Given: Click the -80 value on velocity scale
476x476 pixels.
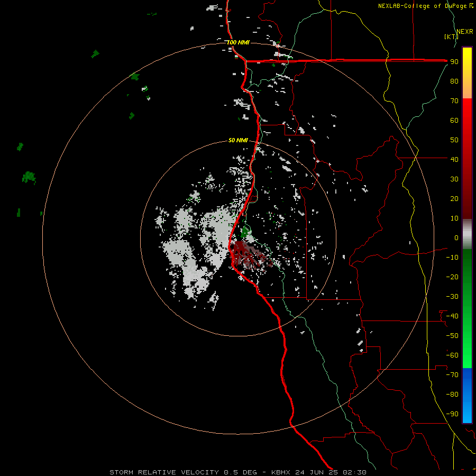Looking at the screenshot, I should pyautogui.click(x=452, y=395).
